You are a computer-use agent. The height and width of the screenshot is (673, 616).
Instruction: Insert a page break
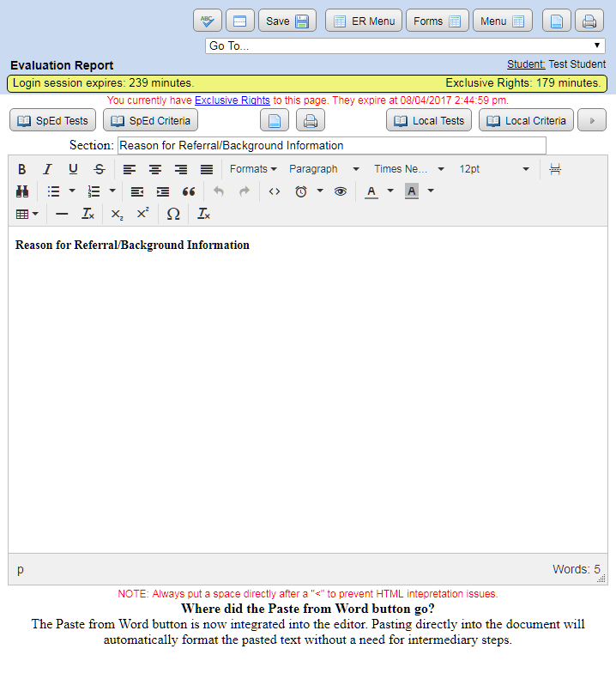pyautogui.click(x=555, y=169)
